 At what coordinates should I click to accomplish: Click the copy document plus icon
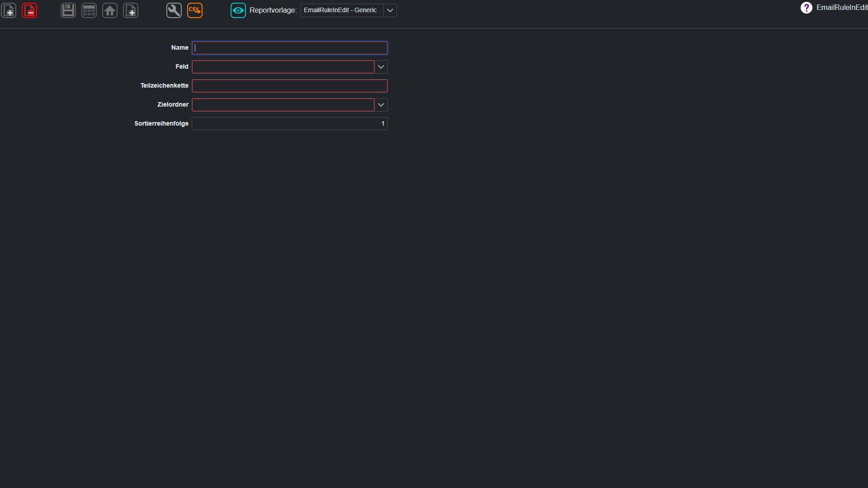(x=131, y=10)
